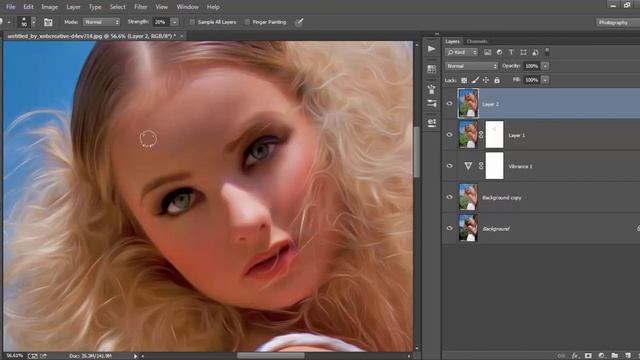
Task: Toggle tablet pressure controls size icon
Action: tap(299, 22)
